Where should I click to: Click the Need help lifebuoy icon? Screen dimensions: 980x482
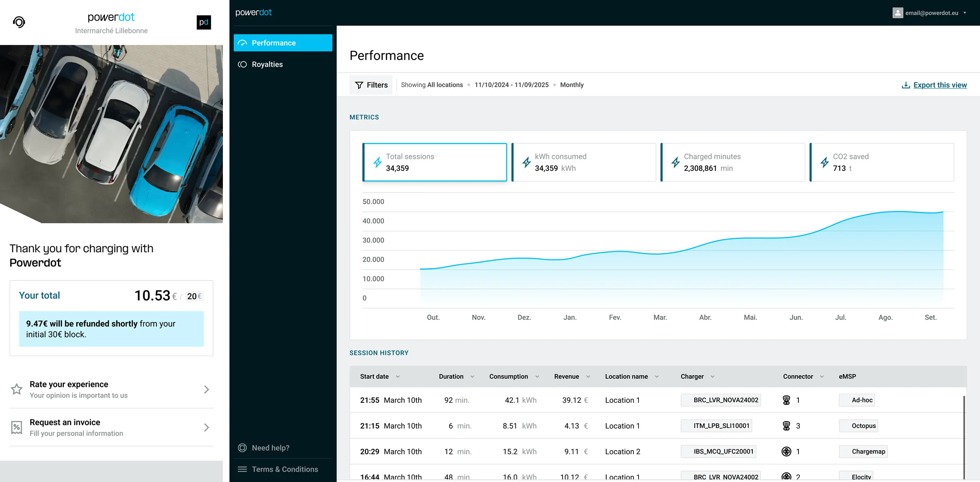tap(242, 448)
